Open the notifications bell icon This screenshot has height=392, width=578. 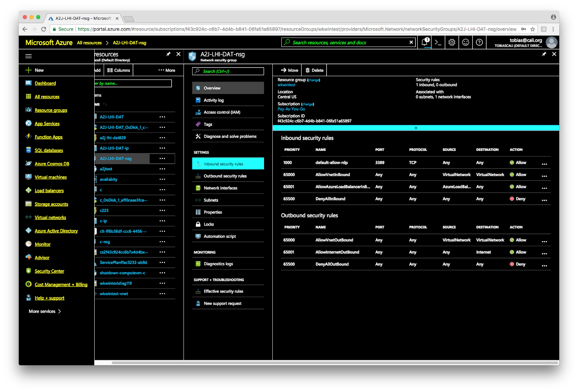pyautogui.click(x=425, y=42)
